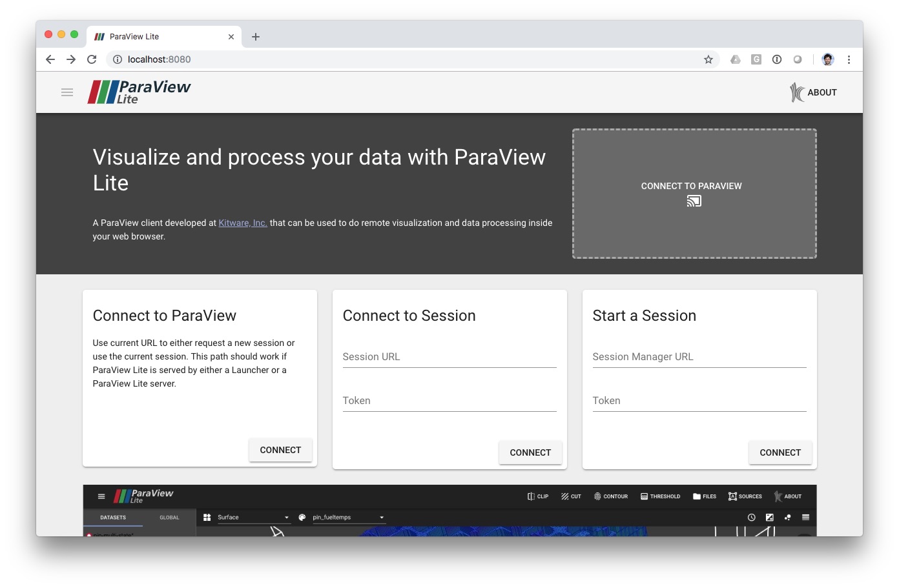
Task: Select the Clip filter in the preview toolbar
Action: coord(537,496)
